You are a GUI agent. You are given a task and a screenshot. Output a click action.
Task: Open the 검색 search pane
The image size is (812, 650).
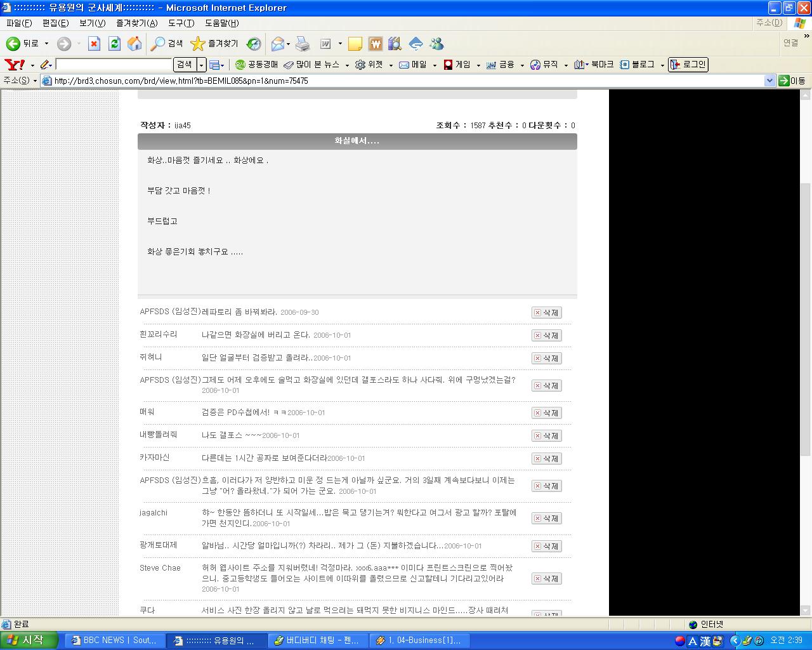167,43
